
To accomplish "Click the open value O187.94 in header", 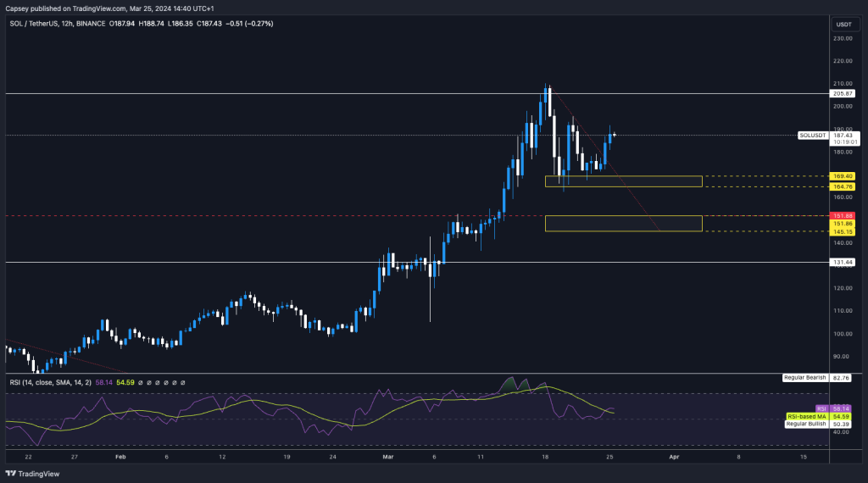I will point(122,24).
